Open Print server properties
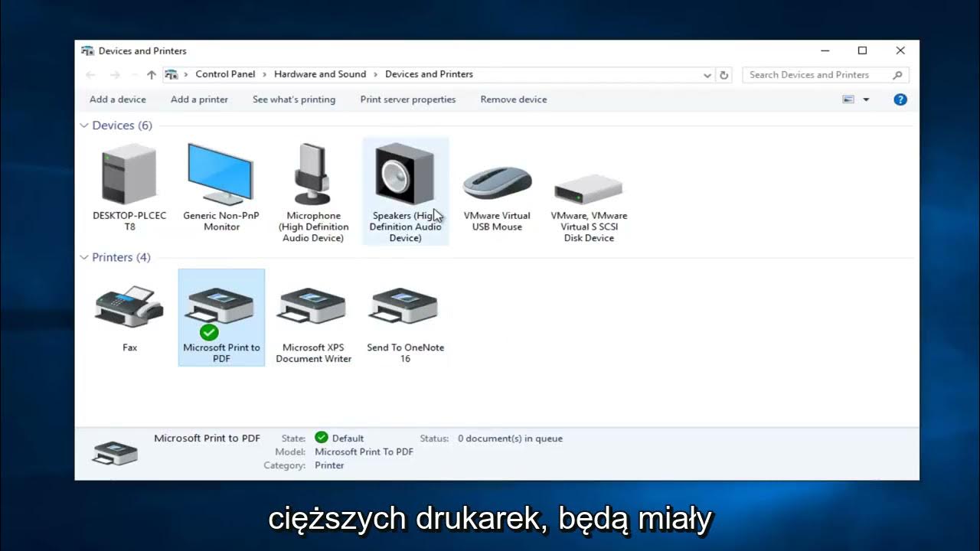This screenshot has height=551, width=980. coord(408,99)
